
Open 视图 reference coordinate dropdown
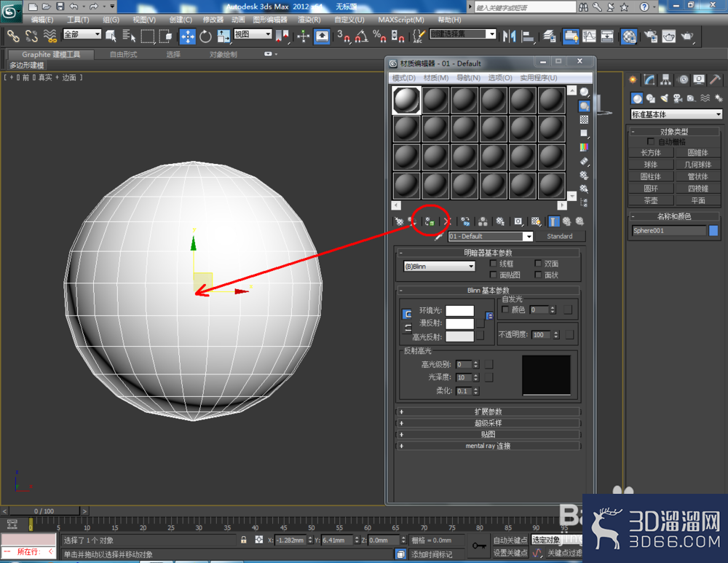click(253, 34)
